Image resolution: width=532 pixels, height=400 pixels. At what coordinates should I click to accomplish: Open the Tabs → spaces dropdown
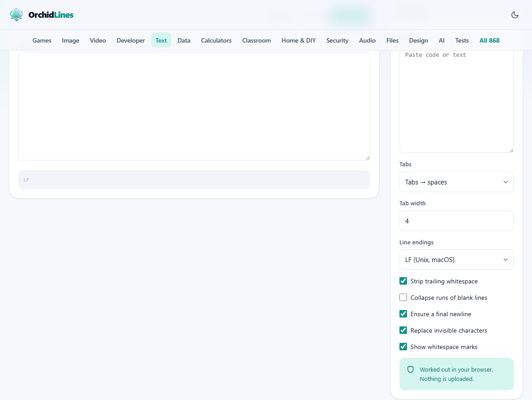click(457, 182)
